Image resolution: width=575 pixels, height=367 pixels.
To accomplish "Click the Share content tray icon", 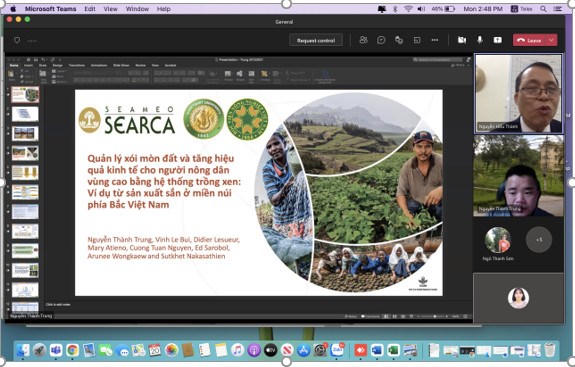I will (498, 40).
